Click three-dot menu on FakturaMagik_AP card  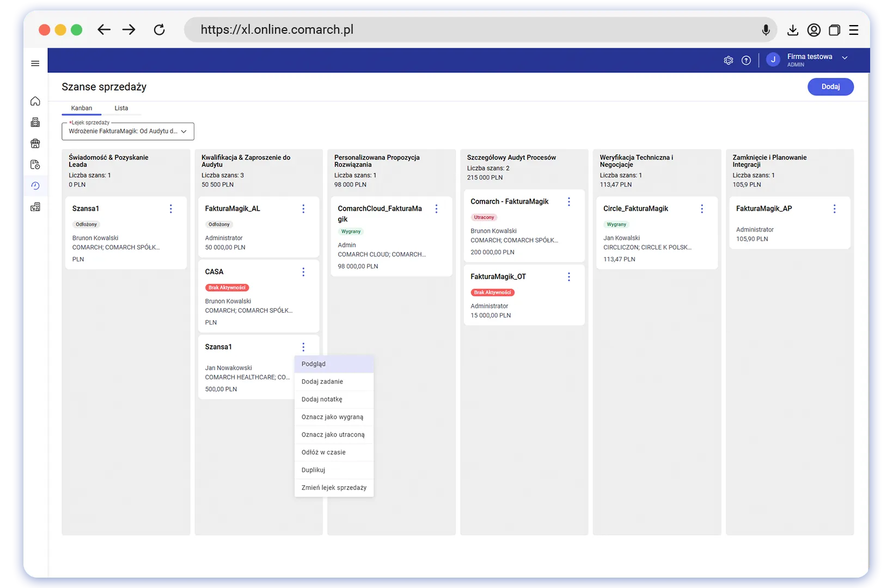pos(834,209)
